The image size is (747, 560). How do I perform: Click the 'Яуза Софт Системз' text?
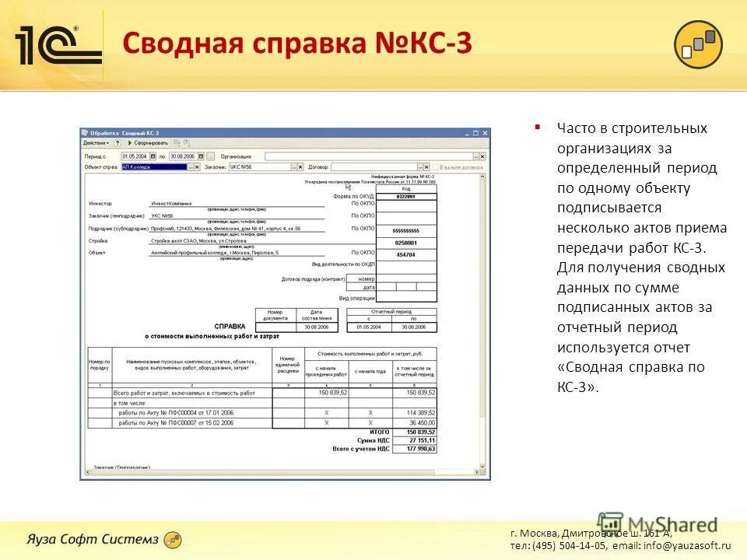pyautogui.click(x=92, y=539)
